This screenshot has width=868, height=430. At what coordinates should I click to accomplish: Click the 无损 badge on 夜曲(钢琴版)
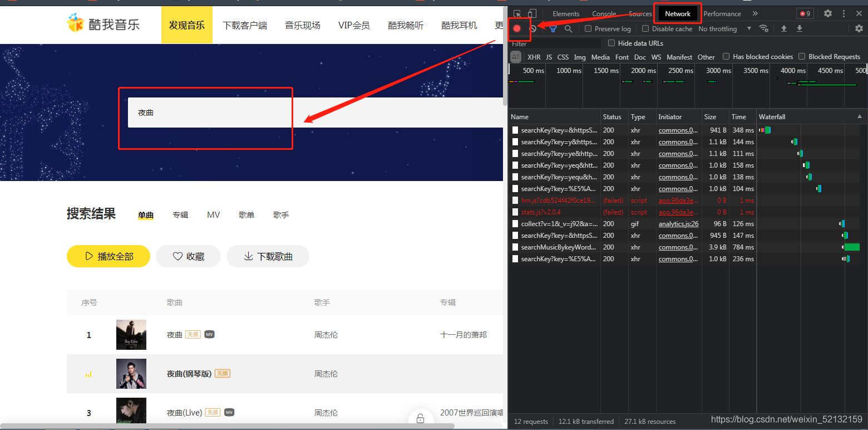tap(223, 373)
